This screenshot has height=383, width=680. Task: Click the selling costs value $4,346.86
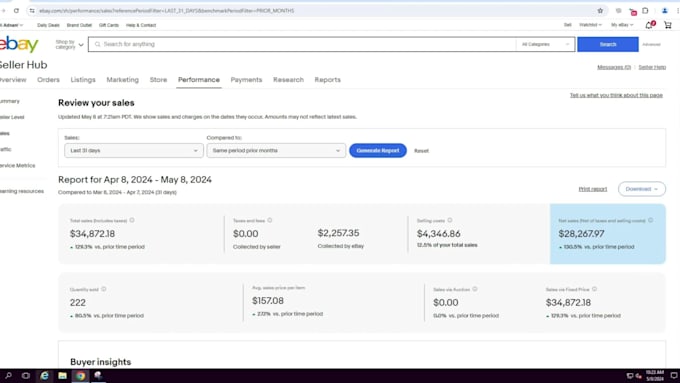click(438, 234)
